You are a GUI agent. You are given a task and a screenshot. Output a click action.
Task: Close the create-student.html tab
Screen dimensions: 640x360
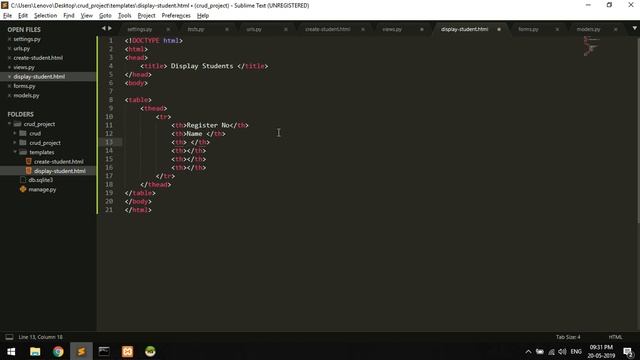(363, 29)
